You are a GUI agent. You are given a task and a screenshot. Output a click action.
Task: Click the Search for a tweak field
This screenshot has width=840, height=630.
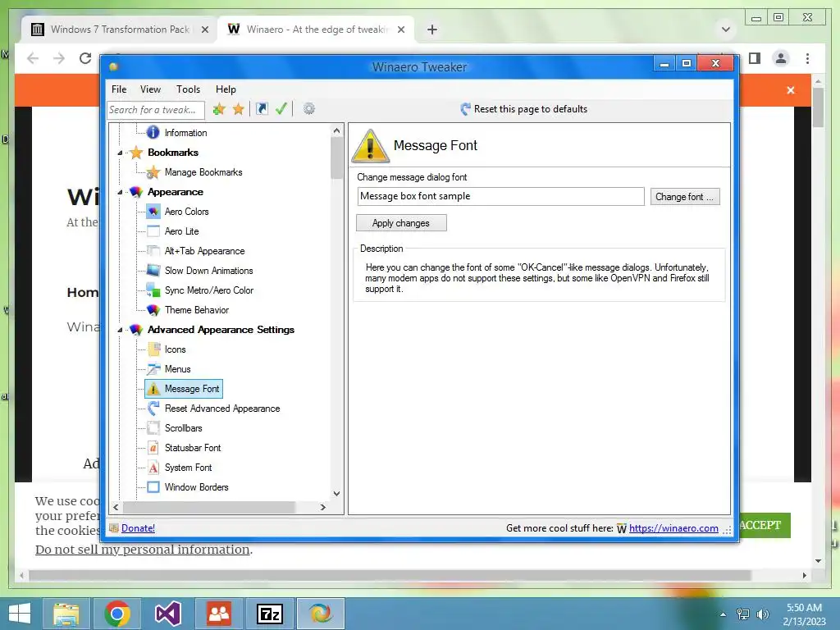(155, 110)
